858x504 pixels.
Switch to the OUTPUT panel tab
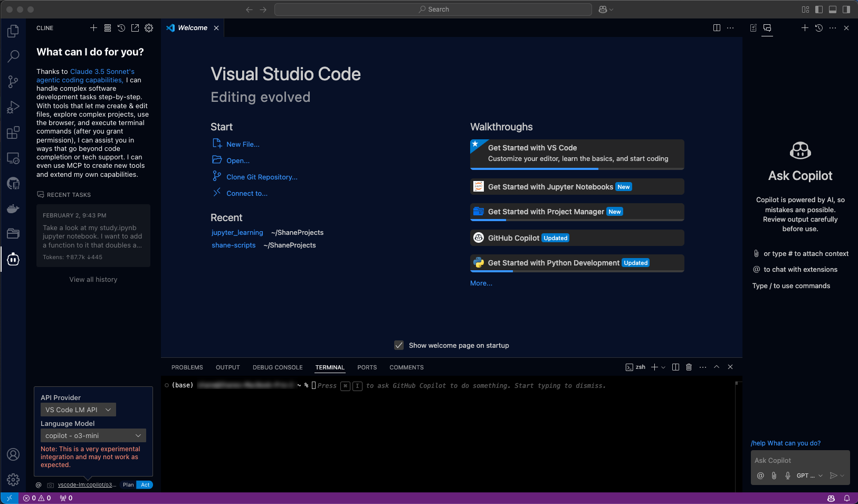click(x=228, y=367)
